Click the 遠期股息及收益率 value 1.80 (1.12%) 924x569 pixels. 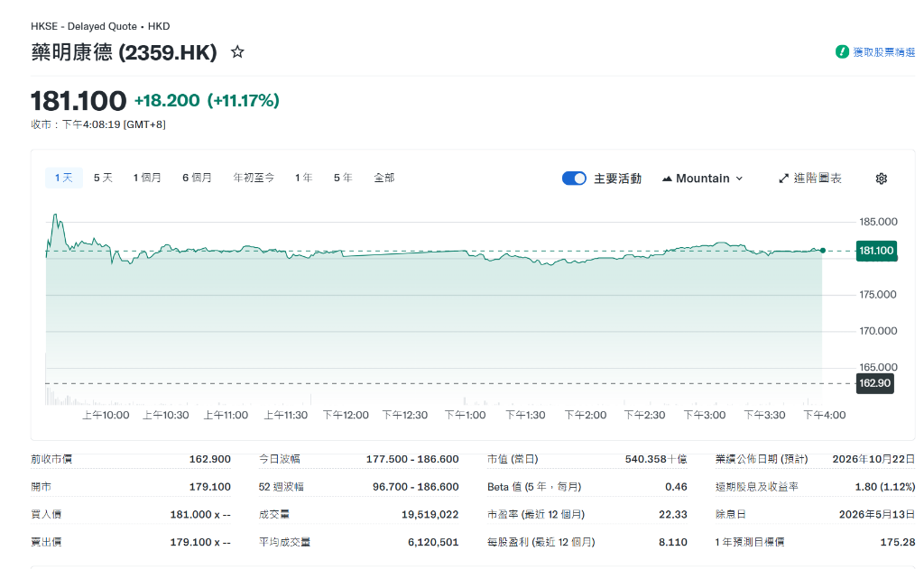[x=885, y=487]
